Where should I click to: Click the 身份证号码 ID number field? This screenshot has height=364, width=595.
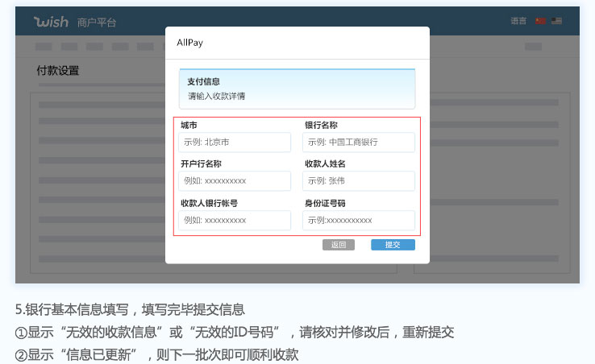point(359,221)
